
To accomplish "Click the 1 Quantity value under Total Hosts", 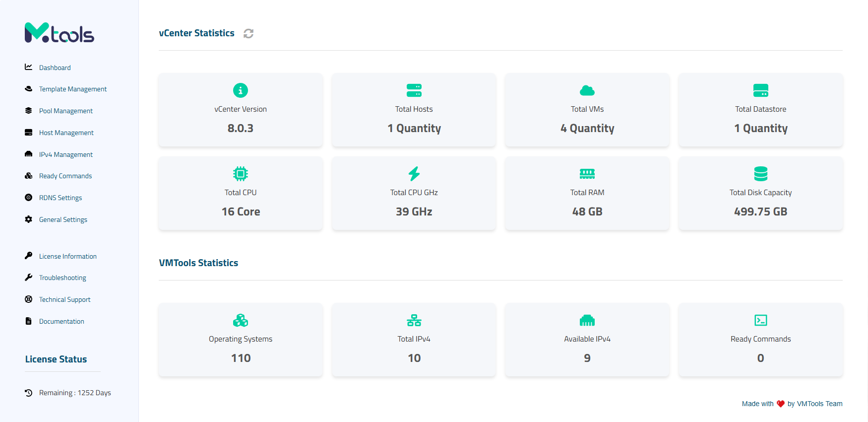I will (414, 128).
